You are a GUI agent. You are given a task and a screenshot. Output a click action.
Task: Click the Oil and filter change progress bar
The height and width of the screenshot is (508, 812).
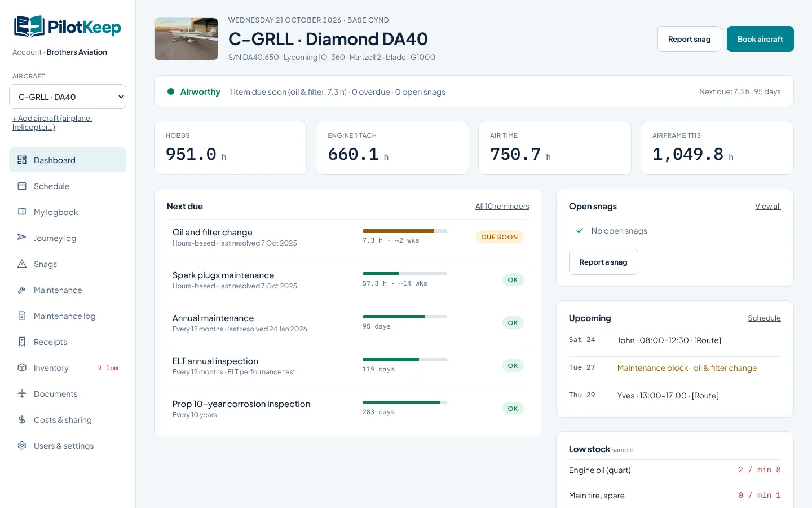tap(405, 231)
